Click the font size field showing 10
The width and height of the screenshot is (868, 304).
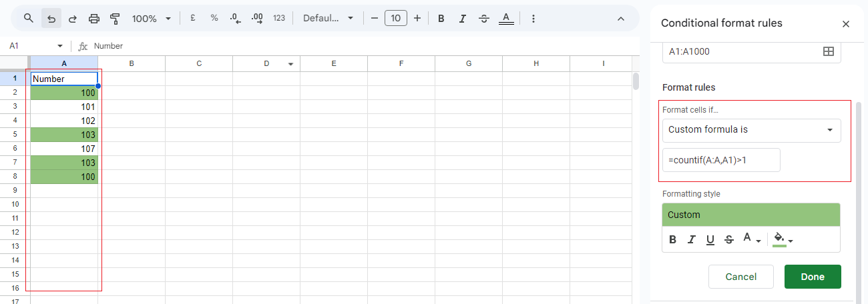pyautogui.click(x=396, y=18)
